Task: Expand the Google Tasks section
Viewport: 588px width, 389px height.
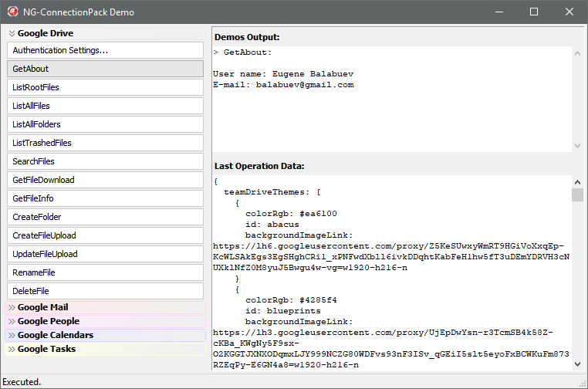Action: pos(106,349)
